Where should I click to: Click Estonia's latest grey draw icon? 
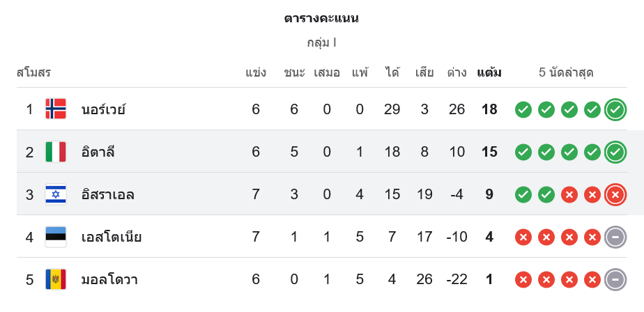coord(615,237)
